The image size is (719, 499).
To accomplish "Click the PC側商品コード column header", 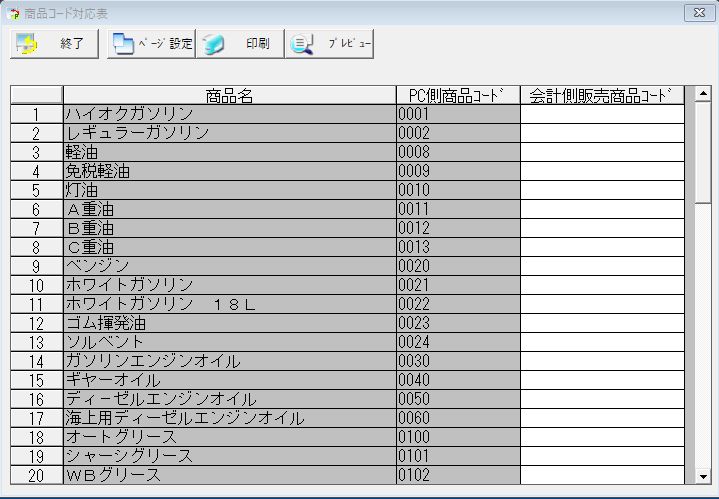I will [458, 95].
